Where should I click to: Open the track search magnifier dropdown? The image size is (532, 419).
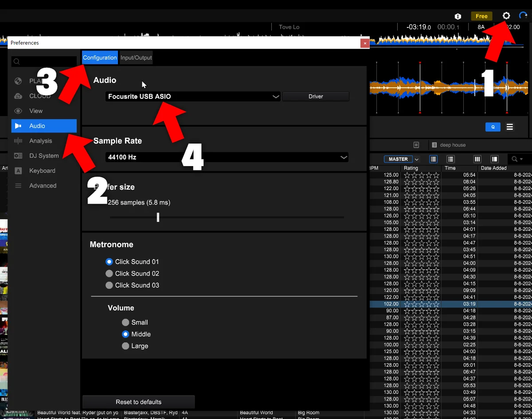[x=517, y=159]
